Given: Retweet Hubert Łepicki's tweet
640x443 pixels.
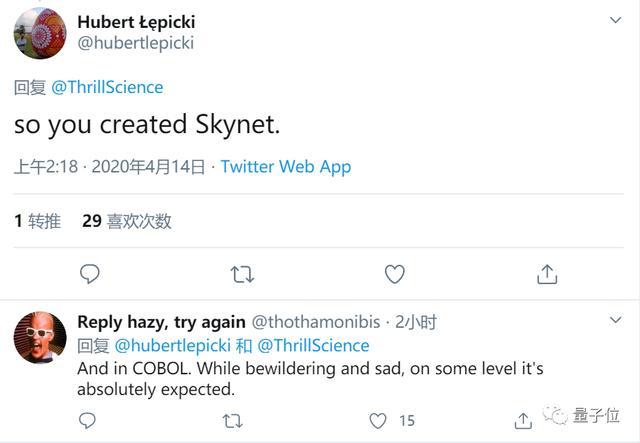Looking at the screenshot, I should point(242,273).
